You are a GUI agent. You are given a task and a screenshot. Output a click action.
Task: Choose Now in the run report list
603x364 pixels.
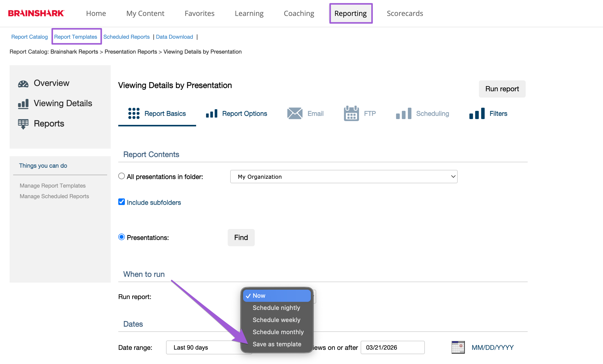277,296
